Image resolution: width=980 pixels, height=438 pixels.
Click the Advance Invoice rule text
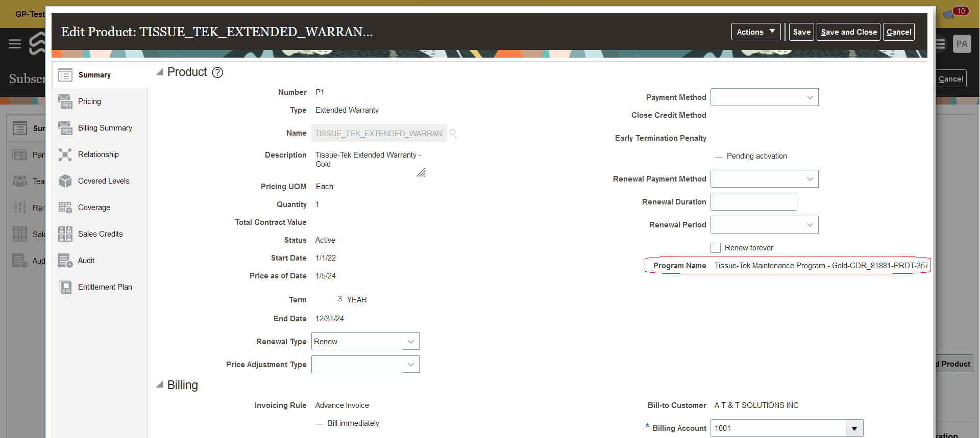tap(342, 405)
